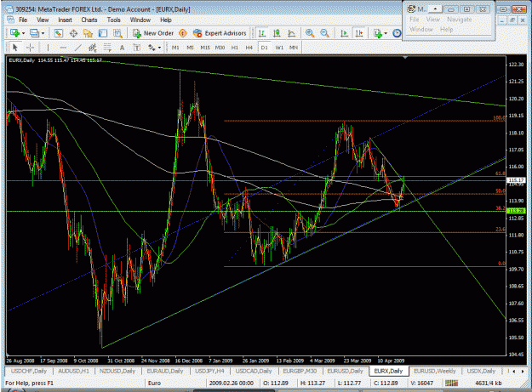The width and height of the screenshot is (532, 392).
Task: Open the Market Watch panel icon
Action: click(59, 33)
